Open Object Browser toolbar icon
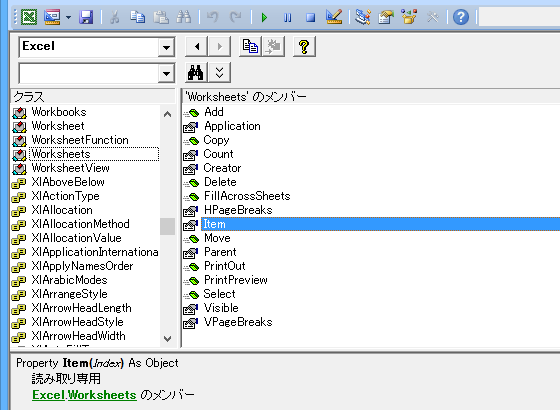The height and width of the screenshot is (410, 560). (409, 17)
